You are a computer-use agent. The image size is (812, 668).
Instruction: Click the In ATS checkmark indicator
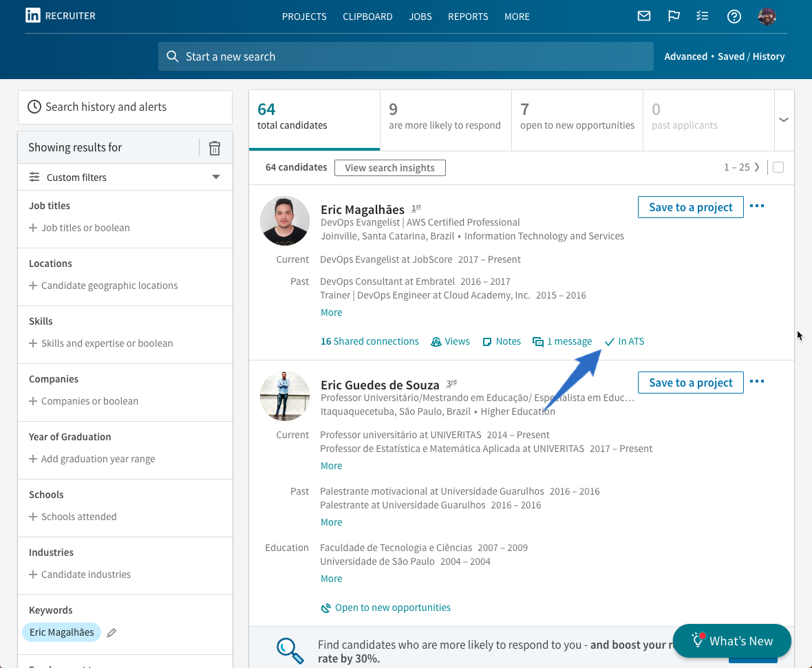[x=625, y=342]
